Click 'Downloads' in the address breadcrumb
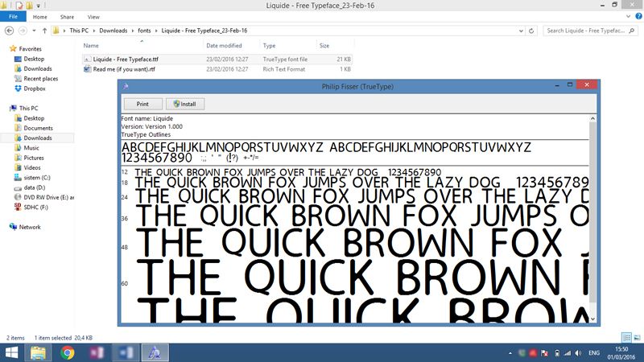644x362 pixels. [x=113, y=31]
